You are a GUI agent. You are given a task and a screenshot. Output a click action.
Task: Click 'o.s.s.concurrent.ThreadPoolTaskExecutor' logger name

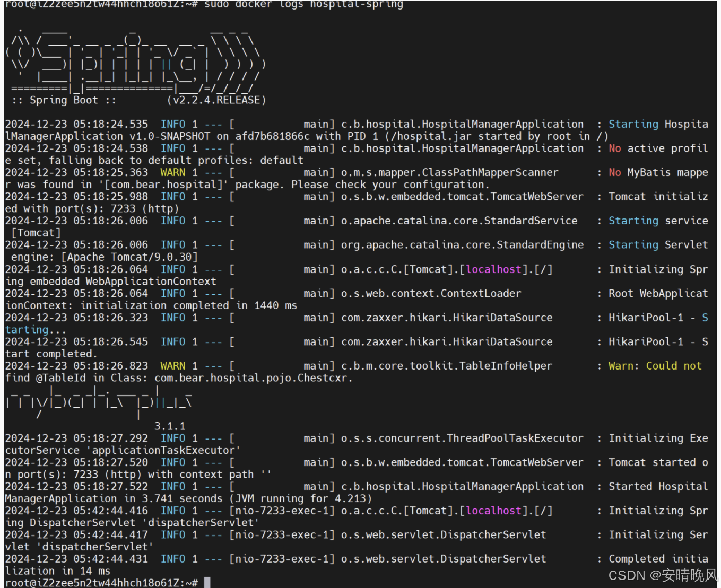(462, 438)
